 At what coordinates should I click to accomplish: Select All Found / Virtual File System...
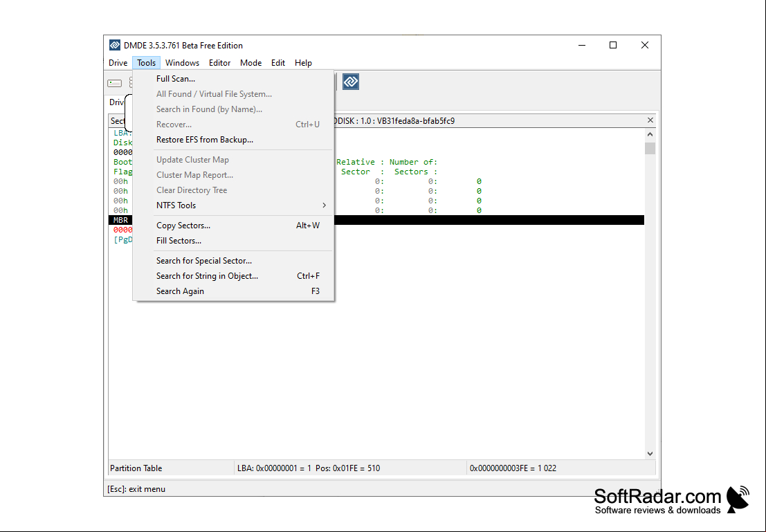[233, 94]
